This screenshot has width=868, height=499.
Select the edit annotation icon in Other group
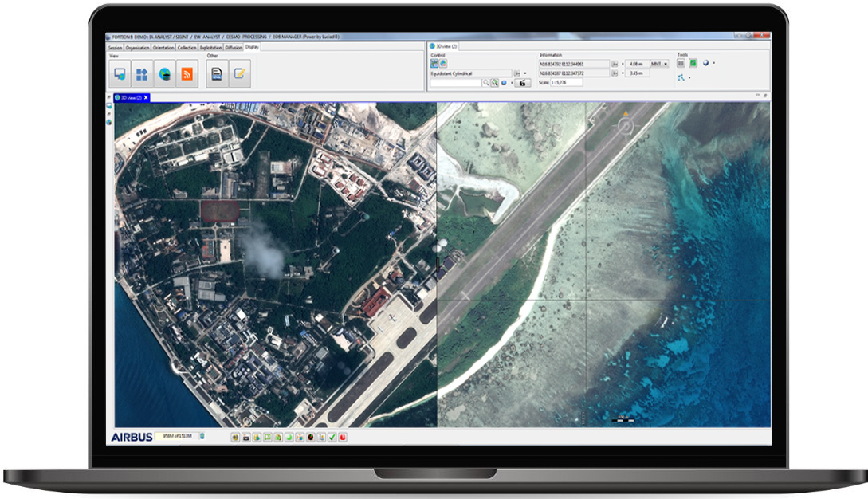pyautogui.click(x=239, y=74)
